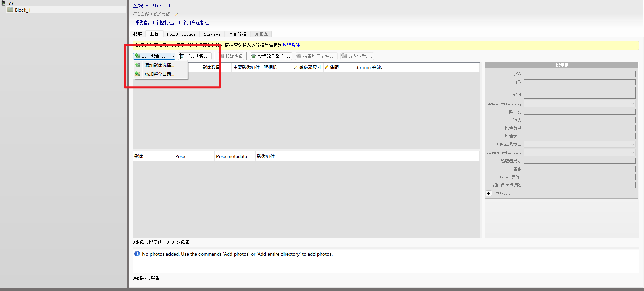Screen dimensions: 644x291
Task: Click the project icon next to 77
Action: (x=4, y=3)
